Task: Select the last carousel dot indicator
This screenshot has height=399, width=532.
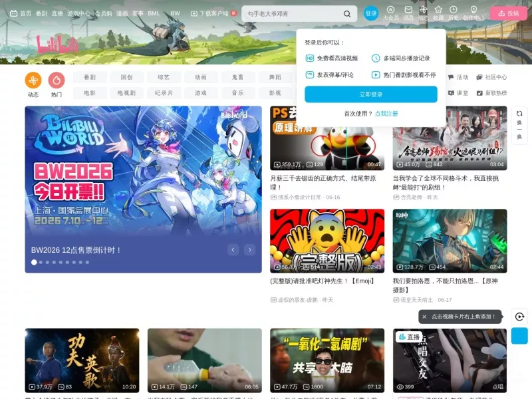Action: point(87,262)
